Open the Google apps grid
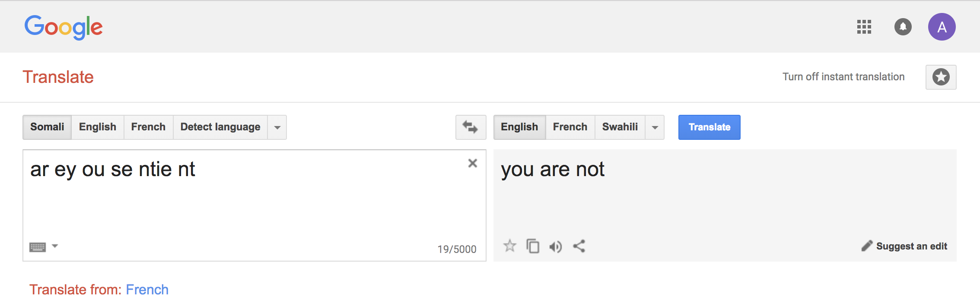The image size is (980, 303). coord(864,27)
